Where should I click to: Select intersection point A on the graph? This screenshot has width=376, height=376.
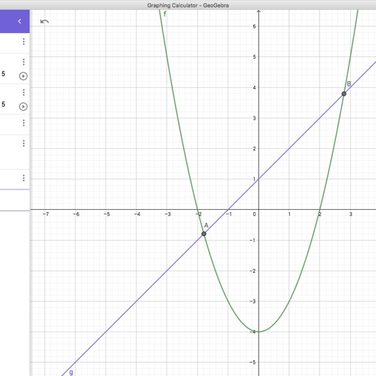pyautogui.click(x=204, y=234)
